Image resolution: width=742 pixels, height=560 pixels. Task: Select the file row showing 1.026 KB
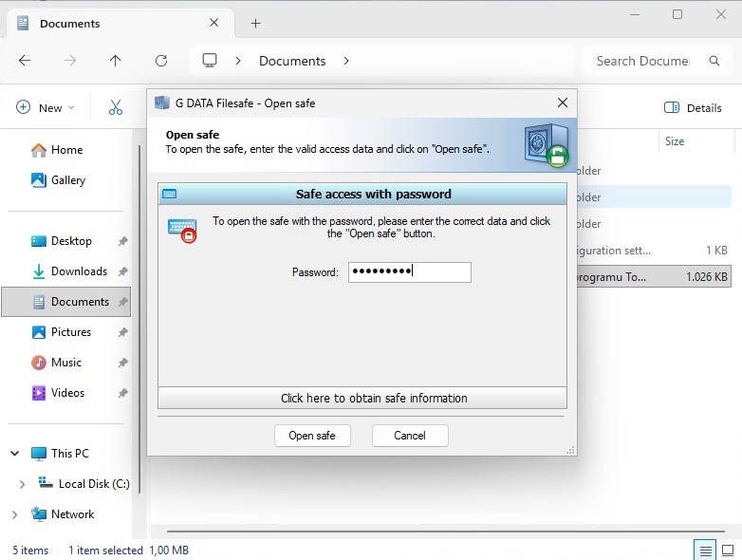[x=654, y=276]
